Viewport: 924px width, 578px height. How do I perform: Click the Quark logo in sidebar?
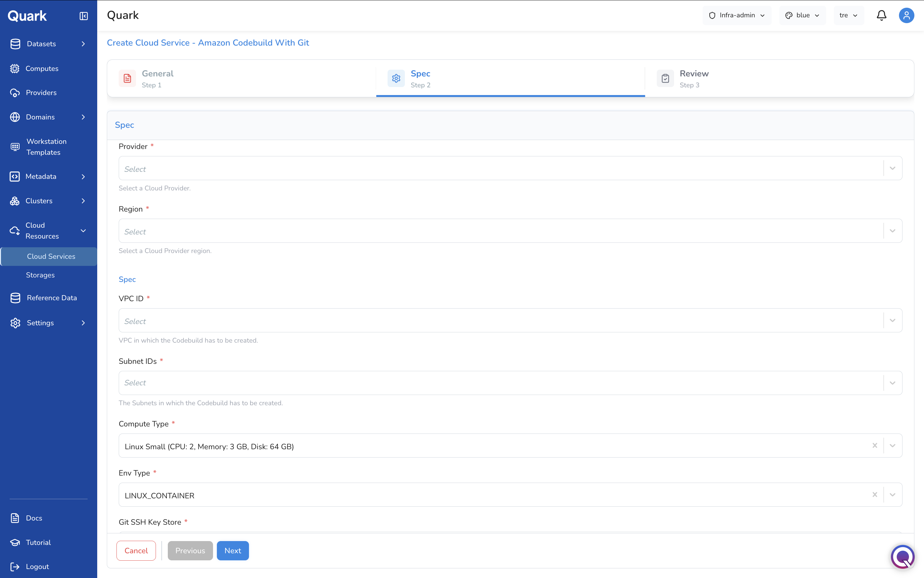[27, 16]
